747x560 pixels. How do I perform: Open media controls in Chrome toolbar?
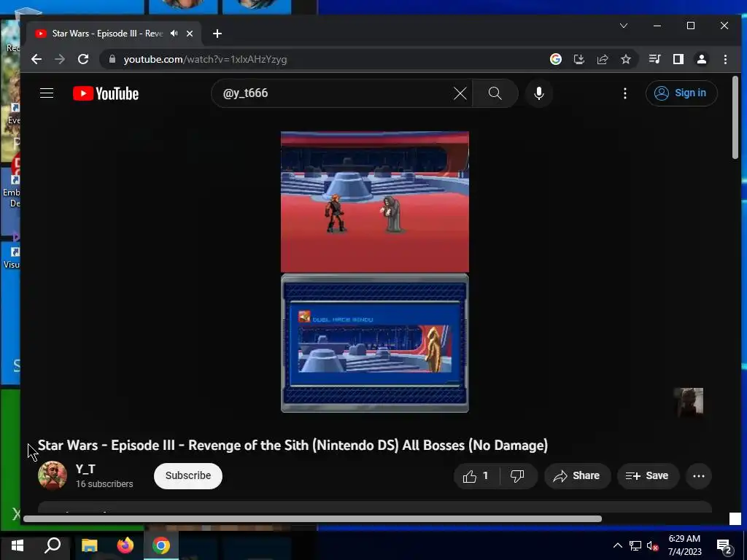pos(654,59)
